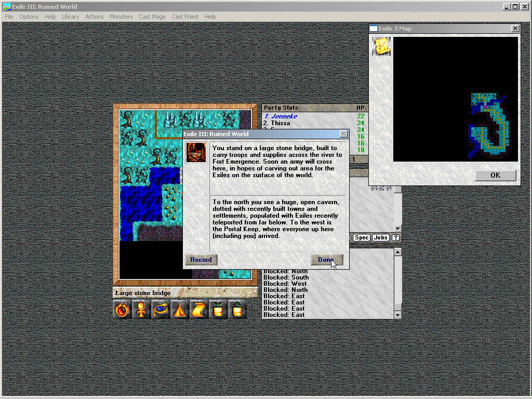Click the Camp tent icon
The image size is (532, 399).
(179, 310)
